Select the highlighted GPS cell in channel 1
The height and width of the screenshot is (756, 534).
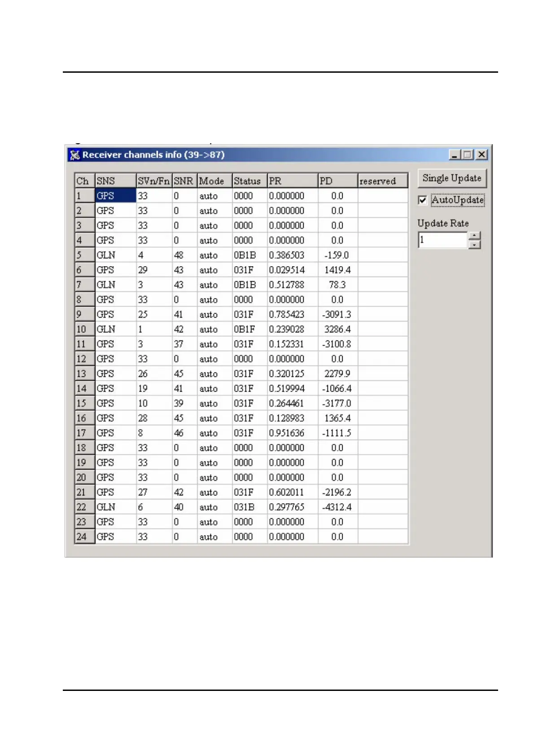click(115, 196)
